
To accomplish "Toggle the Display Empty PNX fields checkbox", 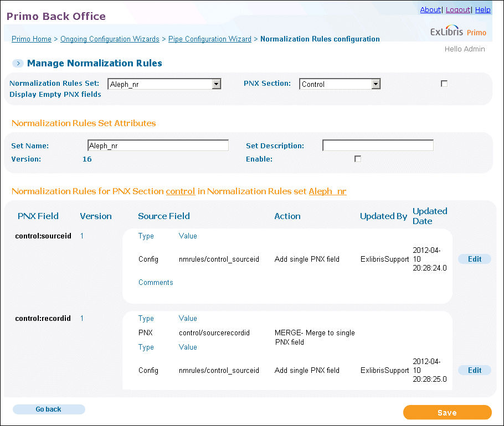I will pos(444,84).
